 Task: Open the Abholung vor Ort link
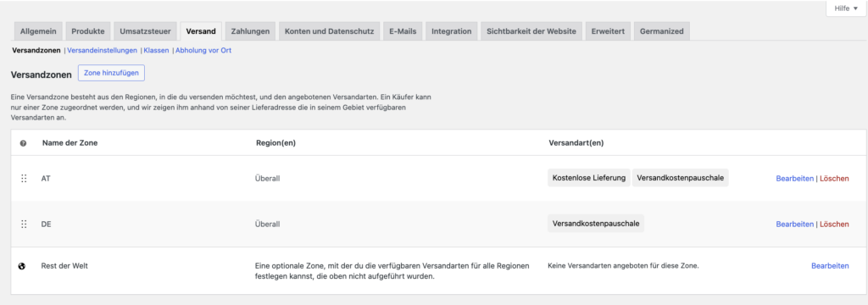tap(203, 50)
